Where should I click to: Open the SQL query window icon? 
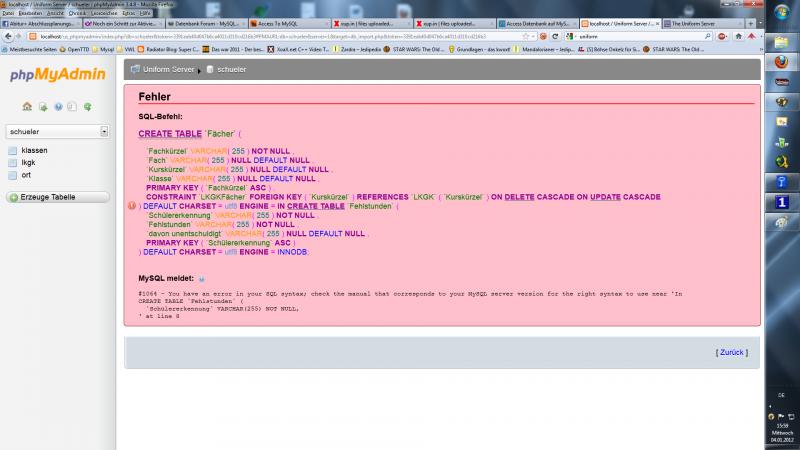pos(42,106)
